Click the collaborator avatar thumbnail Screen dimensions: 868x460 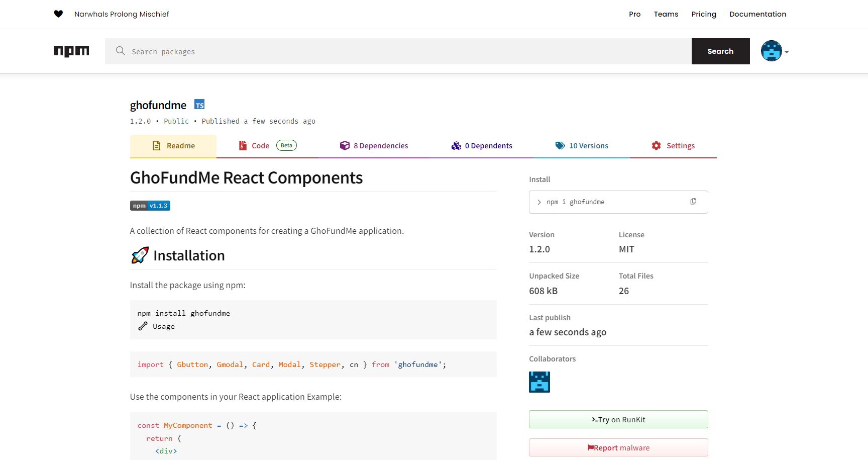click(x=539, y=382)
